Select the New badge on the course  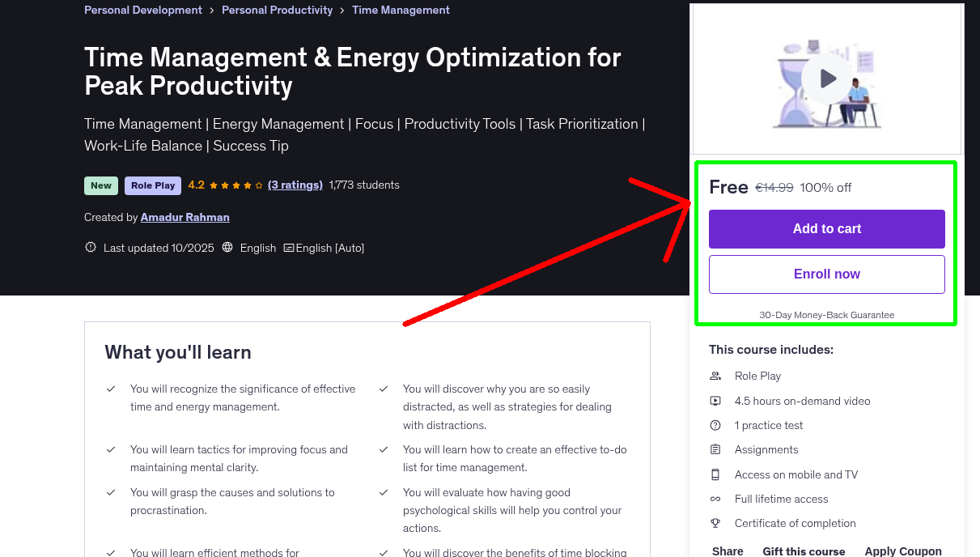(100, 185)
